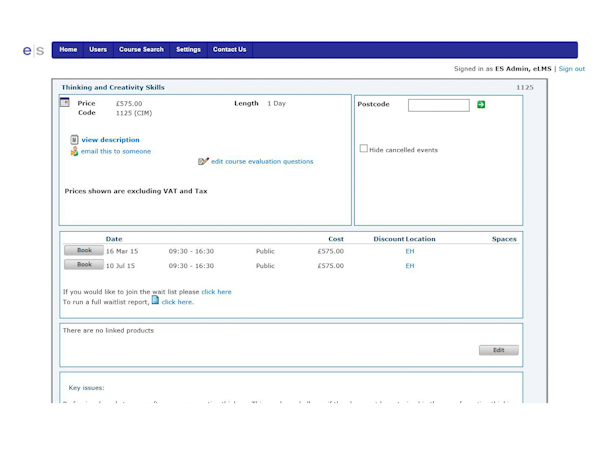Click 'There are no linked products' text

pyautogui.click(x=108, y=331)
